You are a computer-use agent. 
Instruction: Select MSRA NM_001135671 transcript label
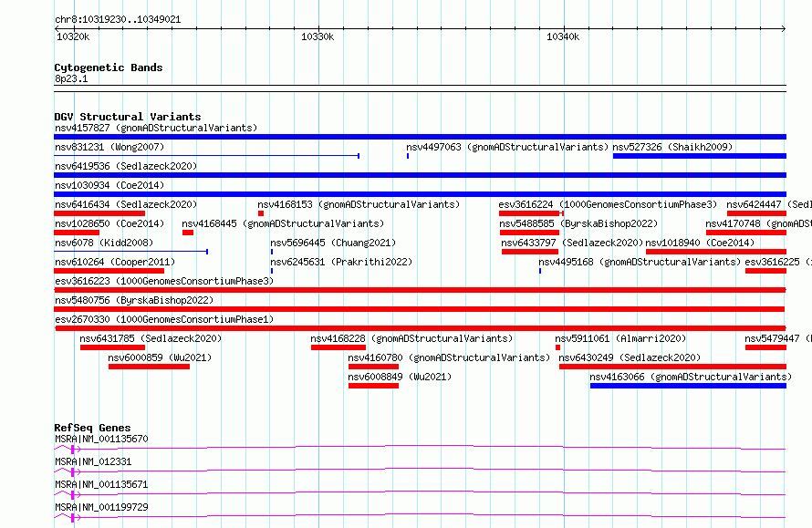101,484
